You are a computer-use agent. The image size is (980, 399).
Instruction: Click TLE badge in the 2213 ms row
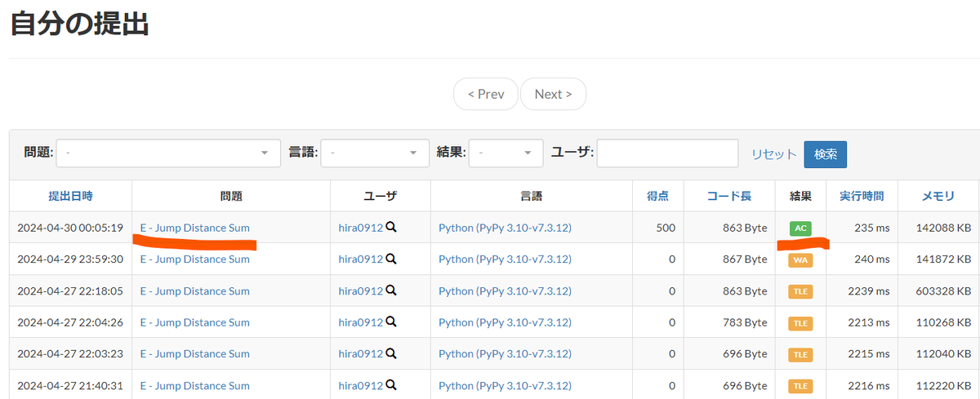tap(800, 323)
